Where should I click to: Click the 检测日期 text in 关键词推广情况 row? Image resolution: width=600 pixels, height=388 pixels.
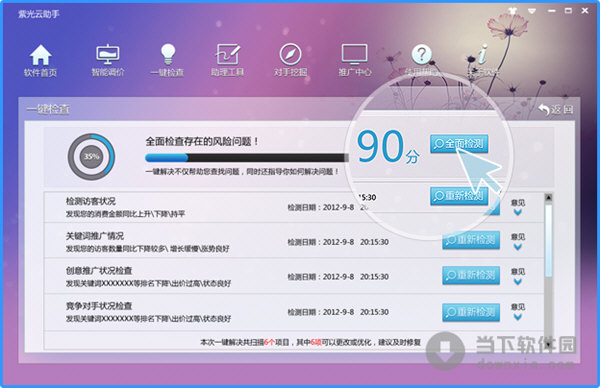[x=338, y=242]
